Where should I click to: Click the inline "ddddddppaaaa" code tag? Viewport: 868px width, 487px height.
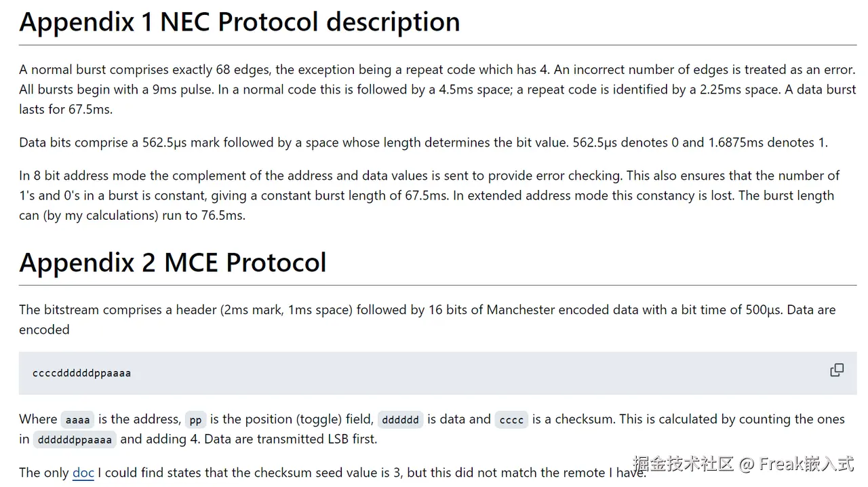75,440
